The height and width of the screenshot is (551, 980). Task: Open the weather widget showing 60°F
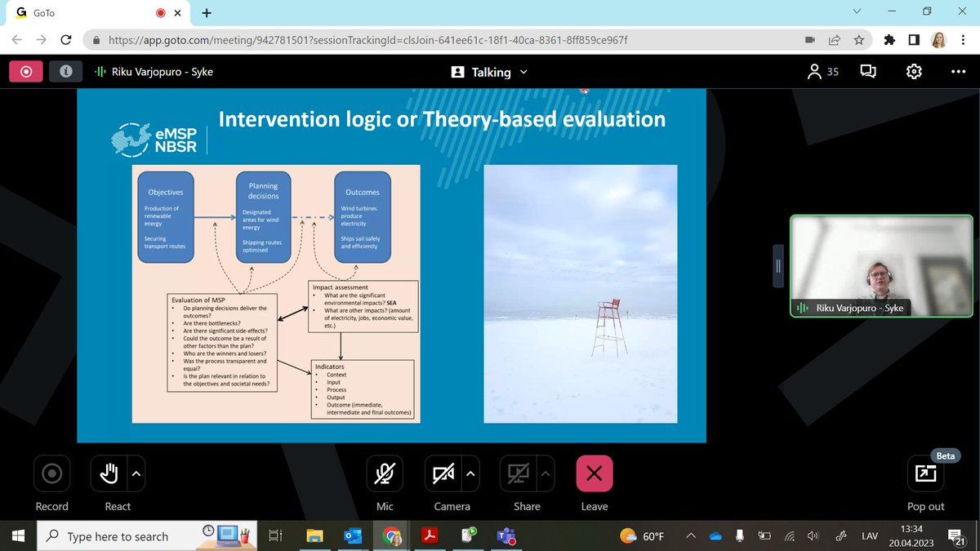[642, 536]
